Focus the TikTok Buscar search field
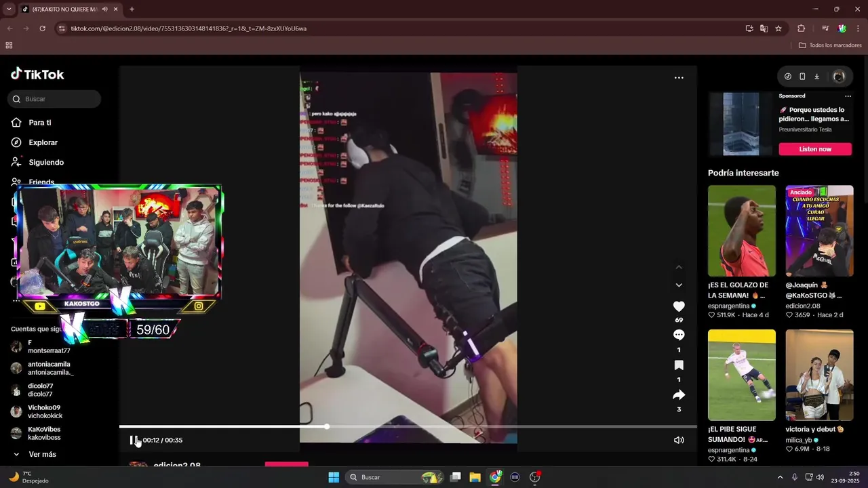This screenshot has height=488, width=868. pyautogui.click(x=54, y=99)
